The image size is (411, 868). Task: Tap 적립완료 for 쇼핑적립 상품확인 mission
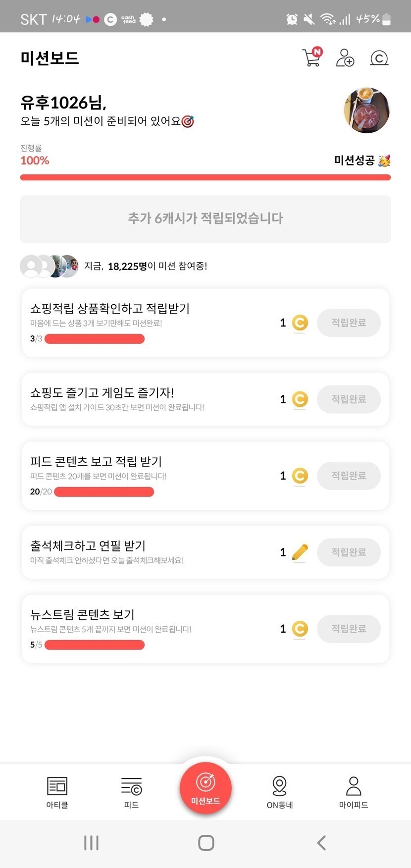click(349, 323)
